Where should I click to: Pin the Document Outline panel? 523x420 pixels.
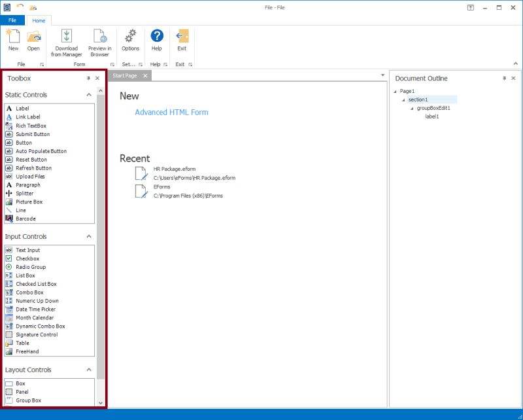click(x=504, y=78)
